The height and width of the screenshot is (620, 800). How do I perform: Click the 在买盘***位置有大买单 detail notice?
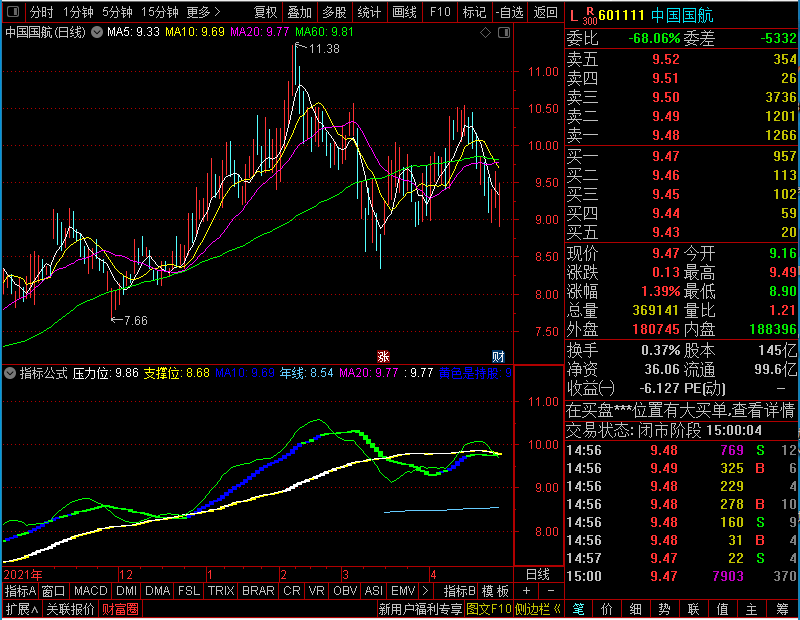click(681, 410)
